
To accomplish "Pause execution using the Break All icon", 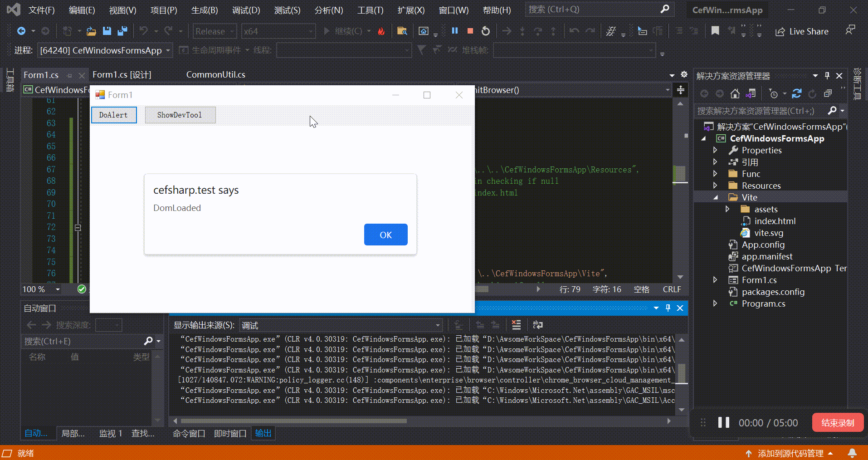I will pyautogui.click(x=455, y=31).
